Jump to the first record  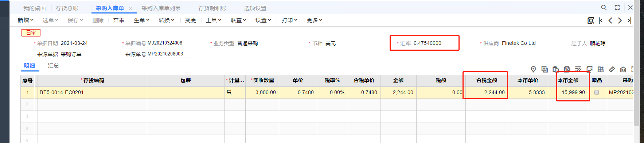(601, 20)
